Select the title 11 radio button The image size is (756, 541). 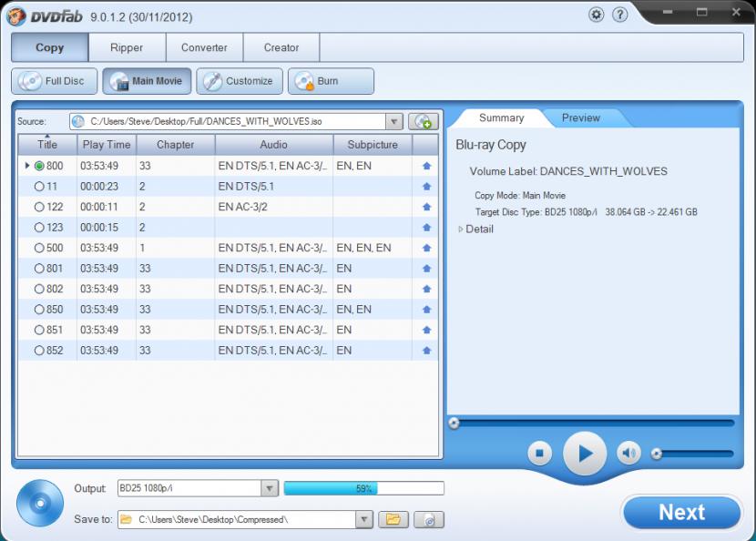click(39, 187)
